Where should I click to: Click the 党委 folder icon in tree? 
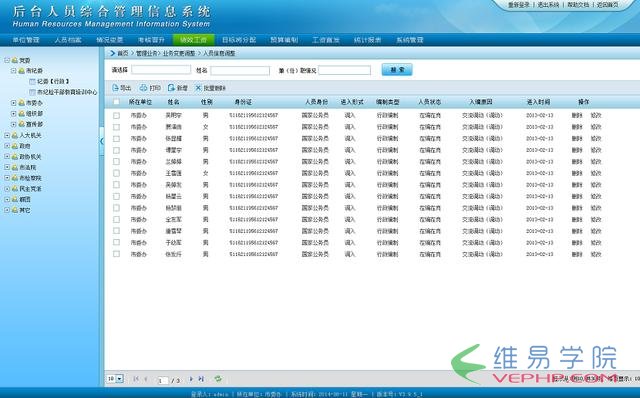coord(15,60)
